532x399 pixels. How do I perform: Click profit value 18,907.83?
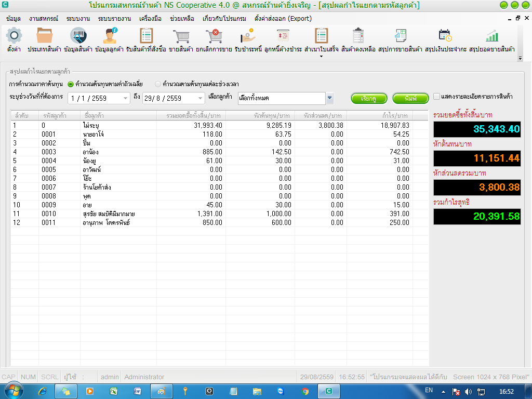click(395, 125)
